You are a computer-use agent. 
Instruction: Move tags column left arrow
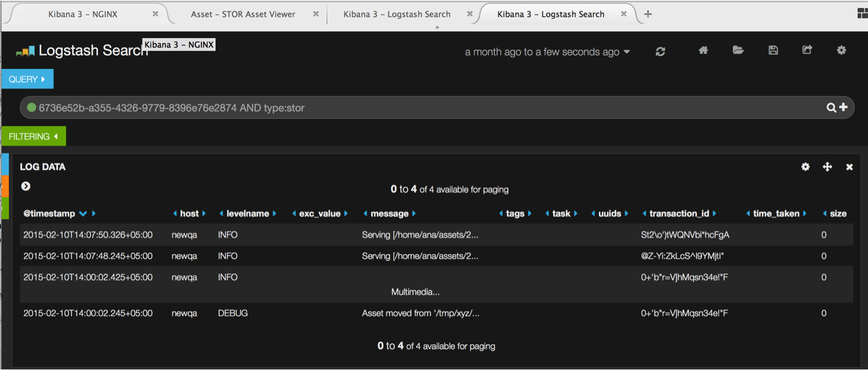coord(501,214)
